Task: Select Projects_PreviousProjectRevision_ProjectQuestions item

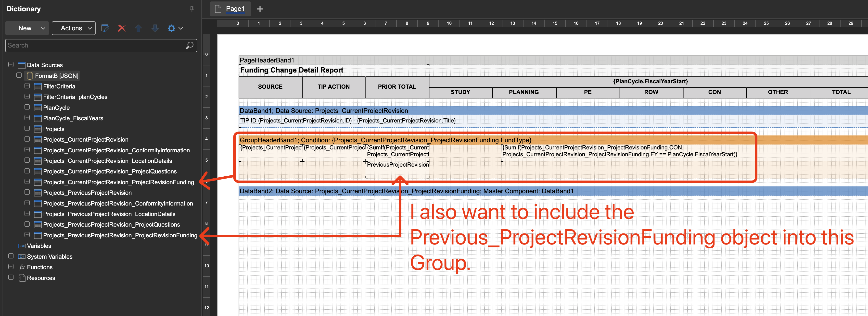Action: 112,225
